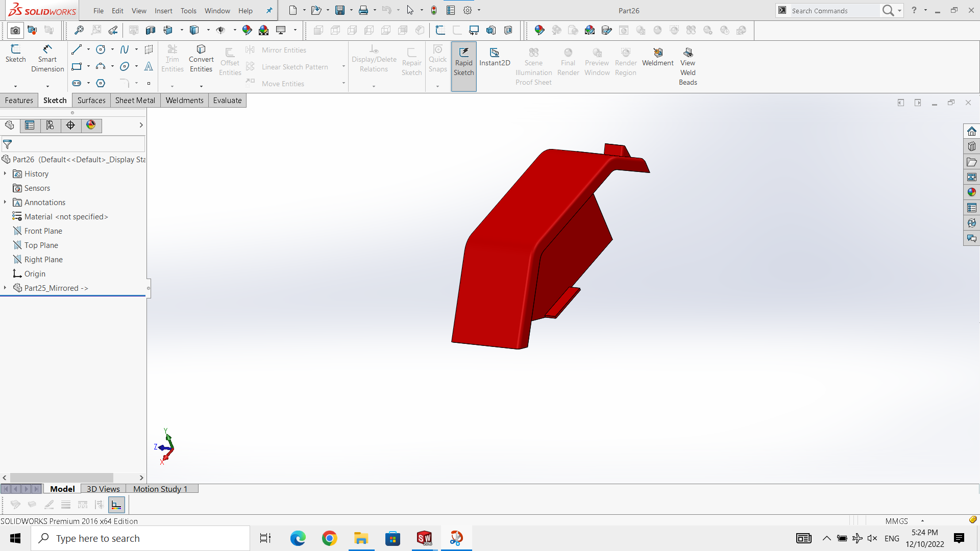Viewport: 980px width, 551px height.
Task: Open the FeatureManager design tree tab
Action: tap(10, 126)
